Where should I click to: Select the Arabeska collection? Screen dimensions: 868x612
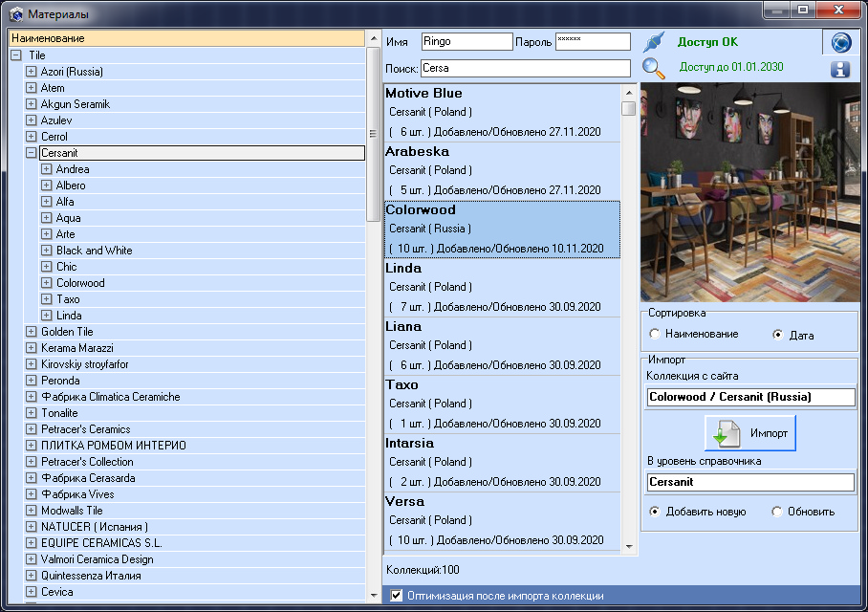tap(502, 171)
